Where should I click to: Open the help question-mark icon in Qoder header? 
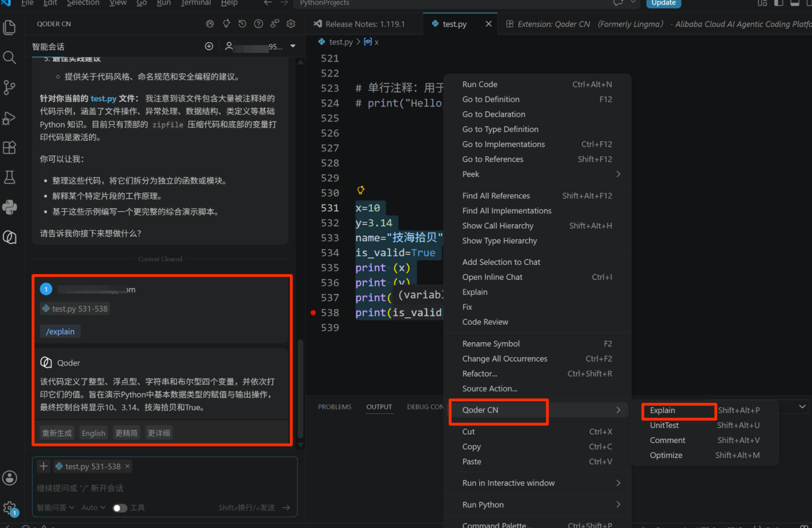pyautogui.click(x=259, y=24)
